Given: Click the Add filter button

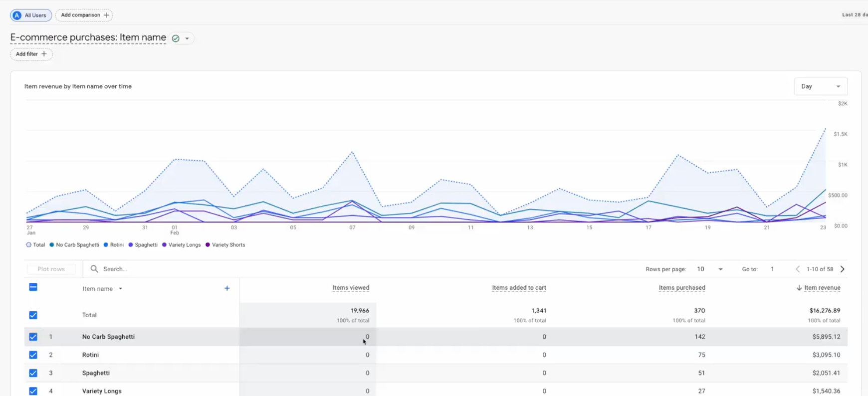Looking at the screenshot, I should 31,54.
